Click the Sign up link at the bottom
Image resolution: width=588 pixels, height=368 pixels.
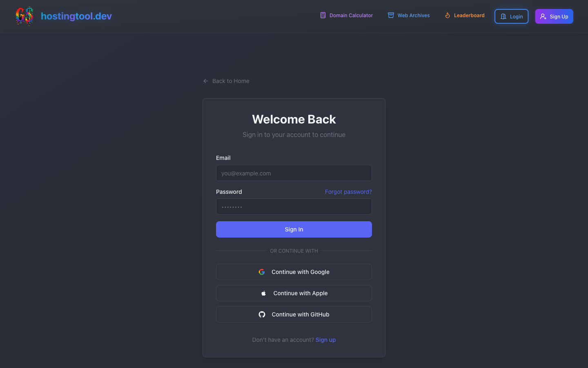click(325, 340)
